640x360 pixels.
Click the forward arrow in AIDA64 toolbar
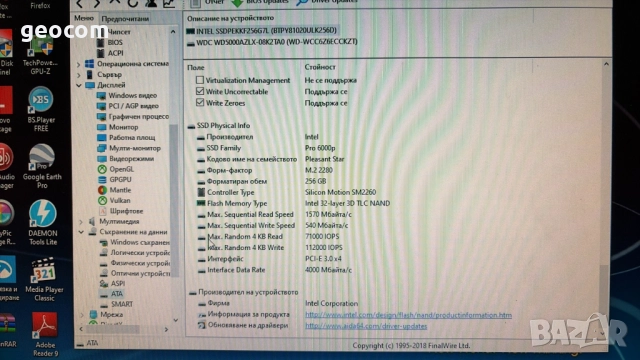tap(97, 4)
